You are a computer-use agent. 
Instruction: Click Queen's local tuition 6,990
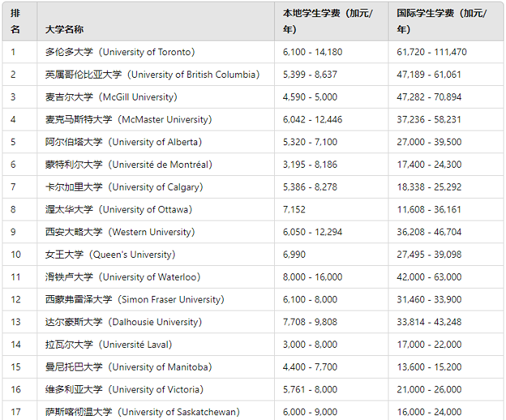click(294, 255)
